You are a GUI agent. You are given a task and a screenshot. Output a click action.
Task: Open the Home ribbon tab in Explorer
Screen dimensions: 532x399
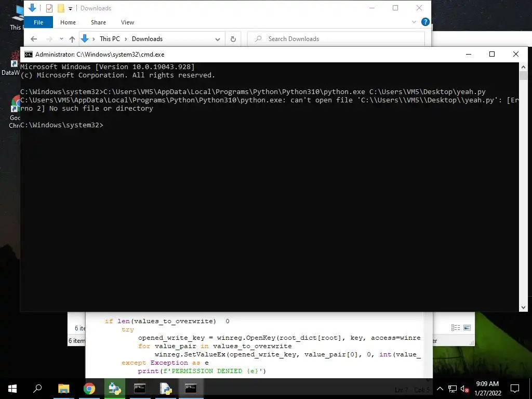pos(68,22)
